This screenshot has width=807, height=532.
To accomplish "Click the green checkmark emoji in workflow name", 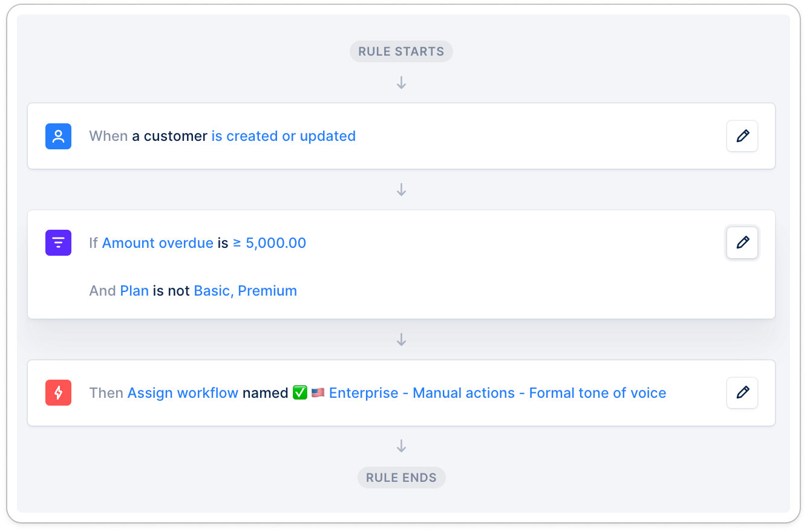I will (300, 393).
